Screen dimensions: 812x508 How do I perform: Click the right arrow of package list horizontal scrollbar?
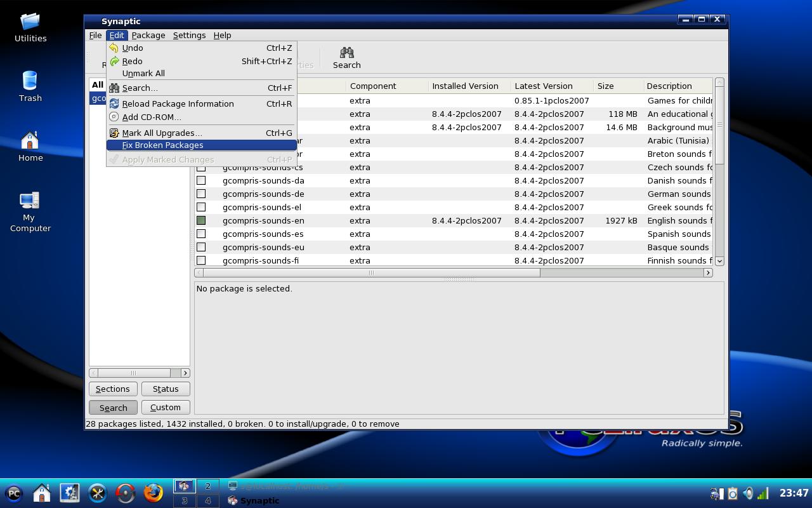pyautogui.click(x=708, y=272)
